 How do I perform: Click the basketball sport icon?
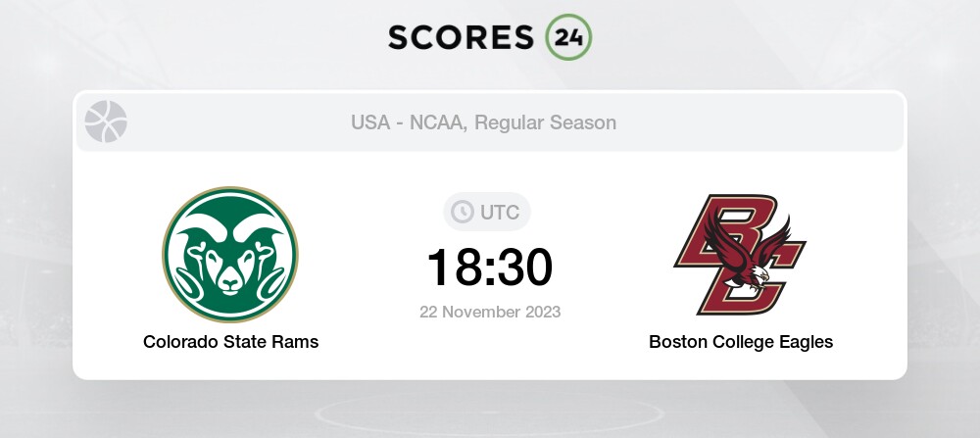tap(106, 122)
